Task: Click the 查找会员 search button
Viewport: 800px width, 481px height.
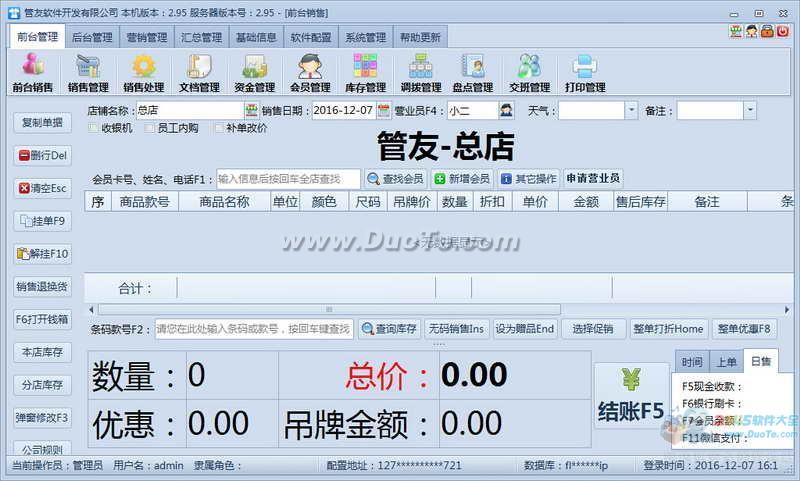Action: (x=395, y=179)
